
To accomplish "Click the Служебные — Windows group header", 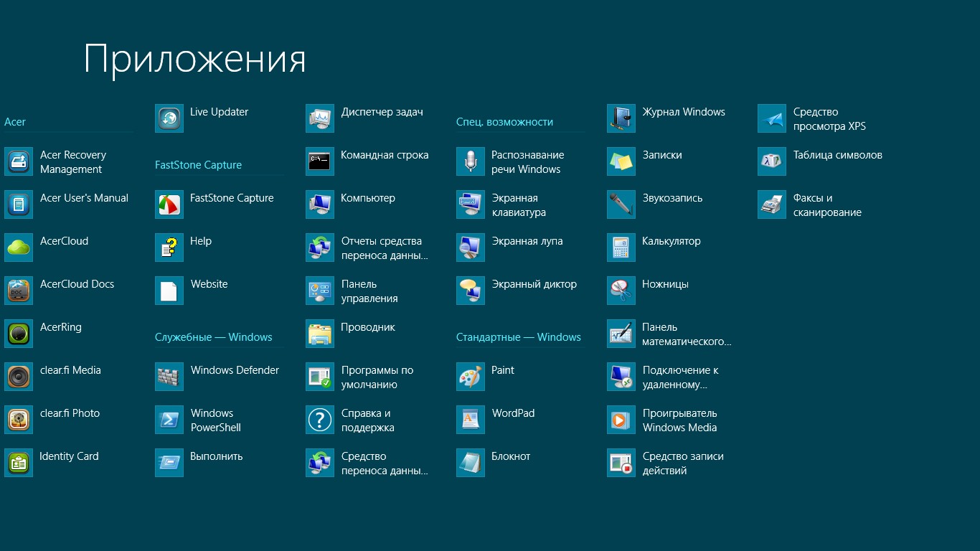I will tap(214, 337).
